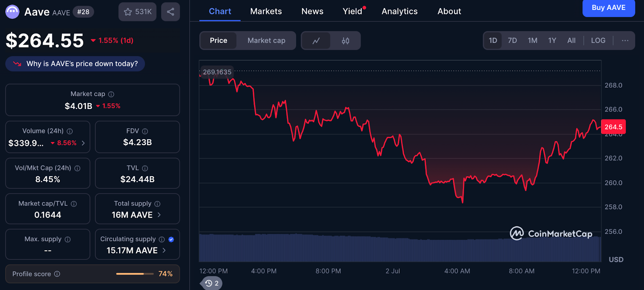Click Vol/Mkt Cap (24h) info icon
Image resolution: width=644 pixels, height=290 pixels.
77,168
